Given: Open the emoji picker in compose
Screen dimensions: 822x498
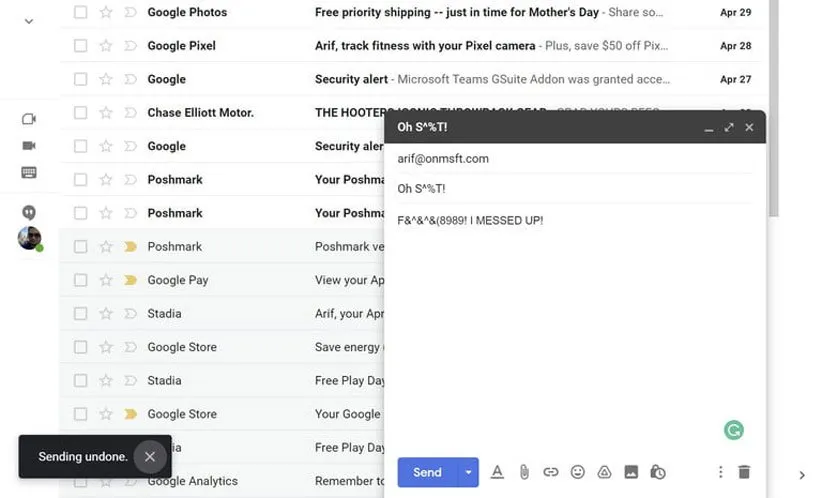Looking at the screenshot, I should (x=577, y=472).
